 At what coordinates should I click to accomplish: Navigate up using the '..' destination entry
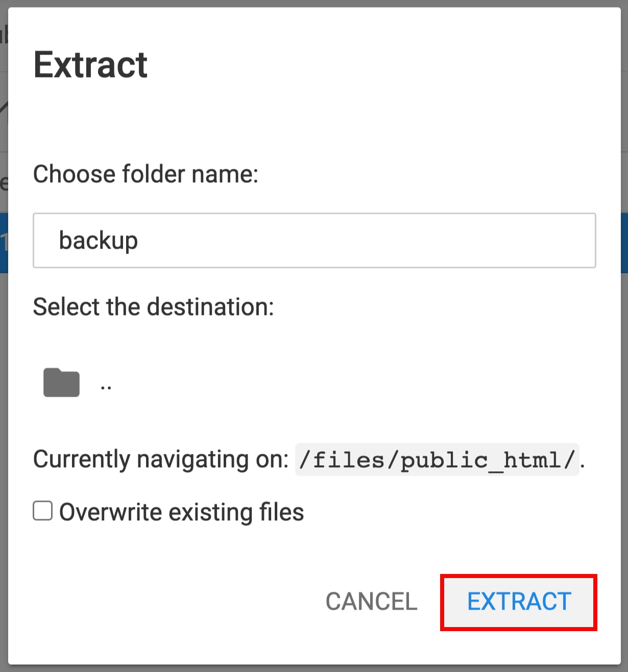pos(106,386)
